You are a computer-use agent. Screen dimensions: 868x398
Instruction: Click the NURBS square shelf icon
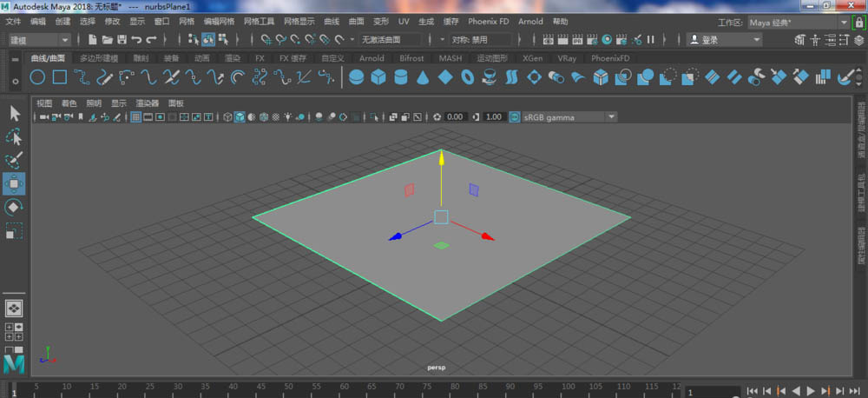coord(60,77)
